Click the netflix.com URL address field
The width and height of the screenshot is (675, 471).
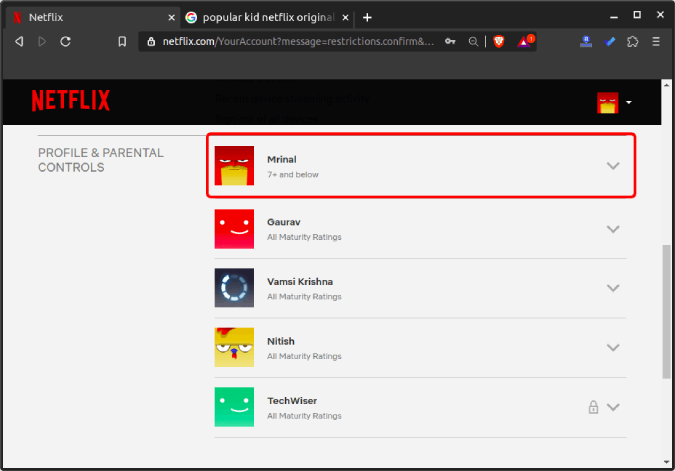298,41
